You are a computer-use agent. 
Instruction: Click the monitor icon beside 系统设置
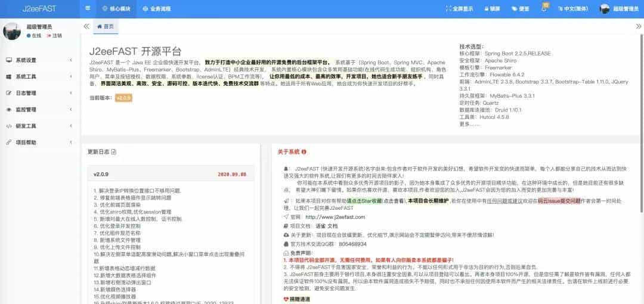coord(9,60)
